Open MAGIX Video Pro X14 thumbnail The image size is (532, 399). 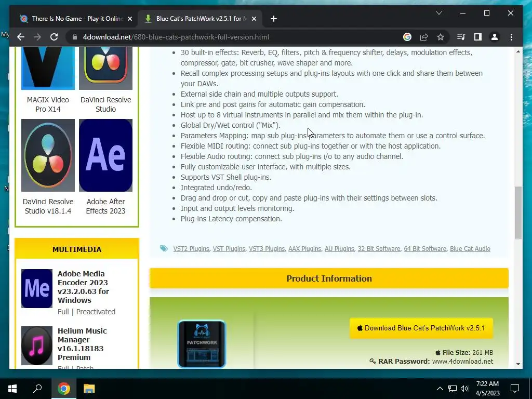(x=48, y=68)
